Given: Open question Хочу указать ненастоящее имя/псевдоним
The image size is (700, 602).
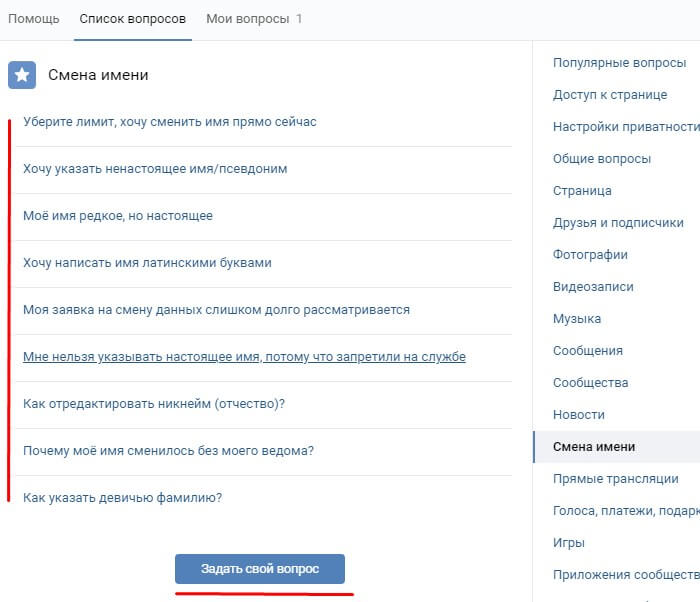Looking at the screenshot, I should pyautogui.click(x=155, y=169).
